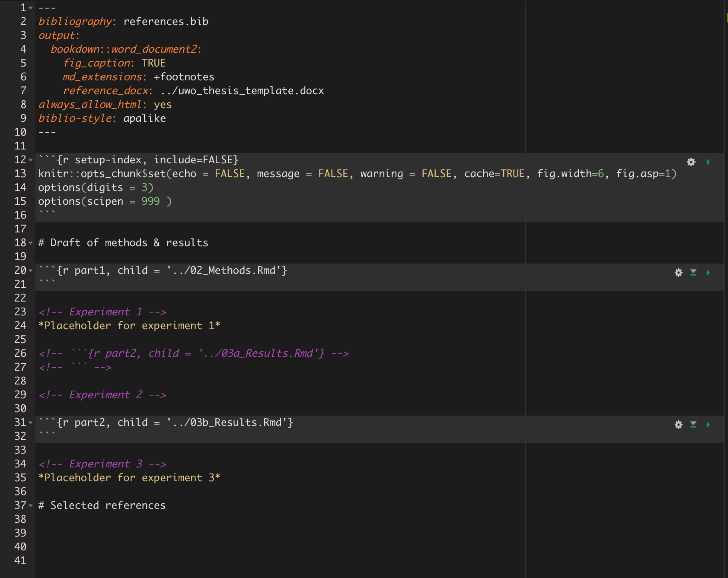The height and width of the screenshot is (578, 728).
Task: Fold the part2 chunk at line 31
Action: point(31,423)
